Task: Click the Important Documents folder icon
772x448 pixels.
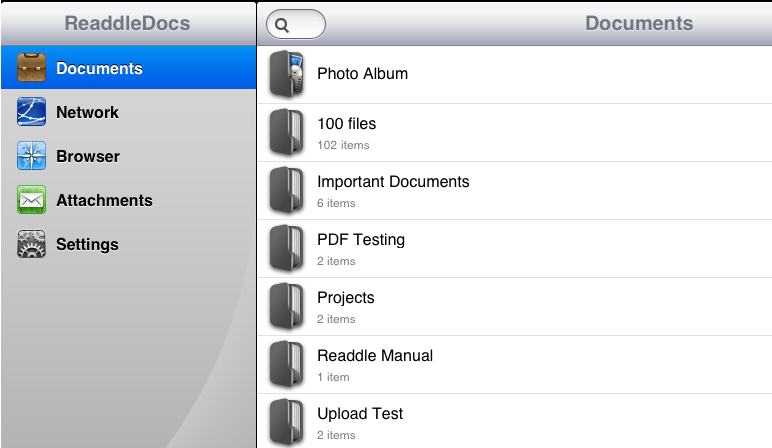Action: point(287,190)
